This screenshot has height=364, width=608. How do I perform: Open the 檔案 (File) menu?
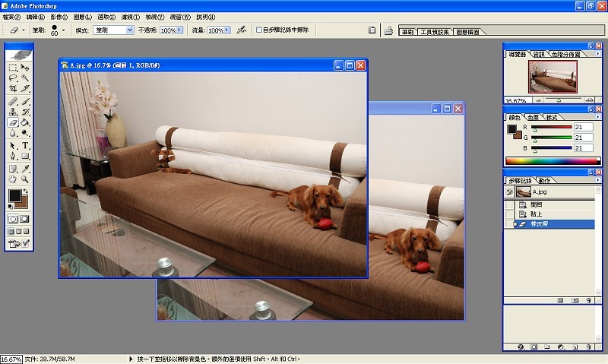(x=11, y=17)
